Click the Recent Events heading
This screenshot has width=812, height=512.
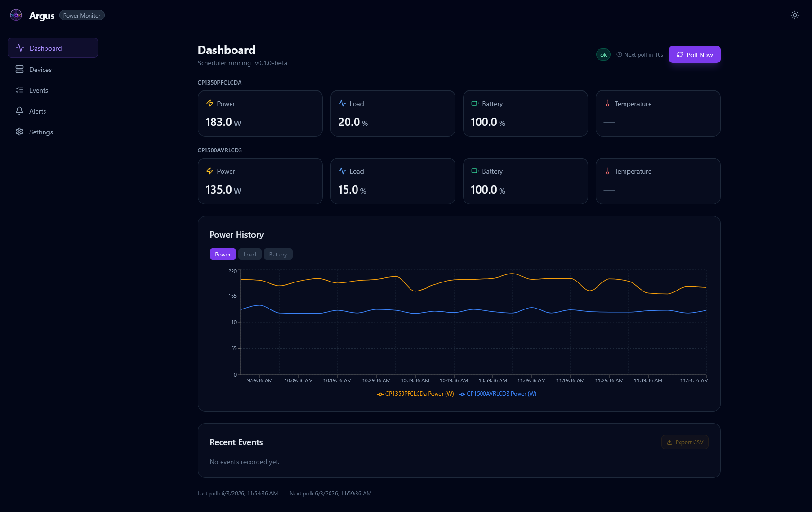[x=236, y=442]
